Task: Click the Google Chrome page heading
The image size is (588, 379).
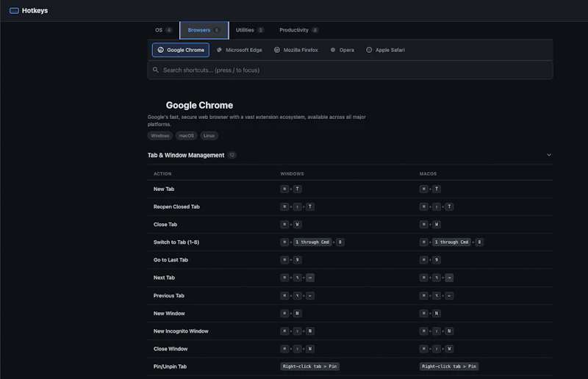Action: (199, 105)
